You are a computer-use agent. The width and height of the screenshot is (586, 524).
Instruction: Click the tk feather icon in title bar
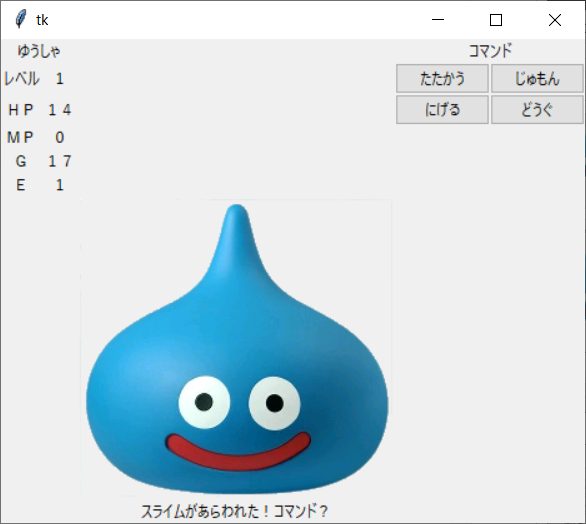click(21, 19)
